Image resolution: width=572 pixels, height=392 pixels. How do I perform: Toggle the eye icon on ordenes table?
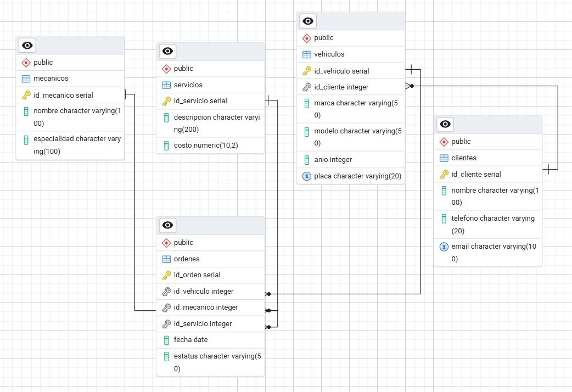click(x=167, y=225)
